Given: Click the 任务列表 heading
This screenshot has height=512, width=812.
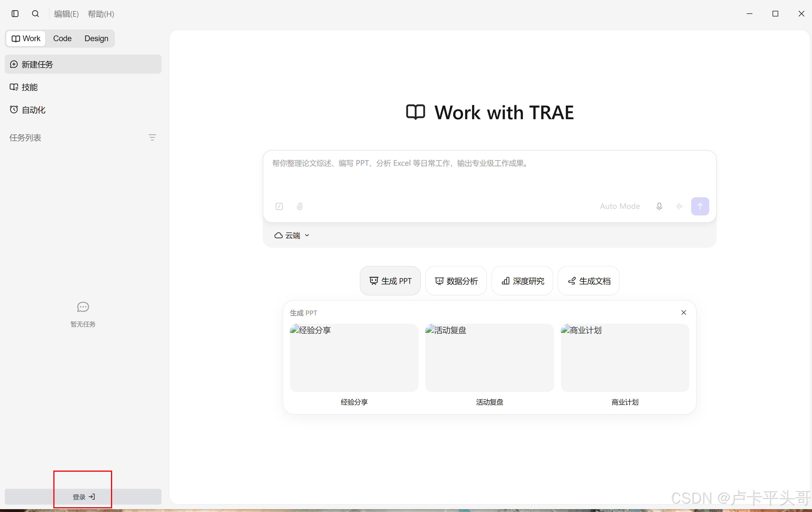Looking at the screenshot, I should click(25, 138).
